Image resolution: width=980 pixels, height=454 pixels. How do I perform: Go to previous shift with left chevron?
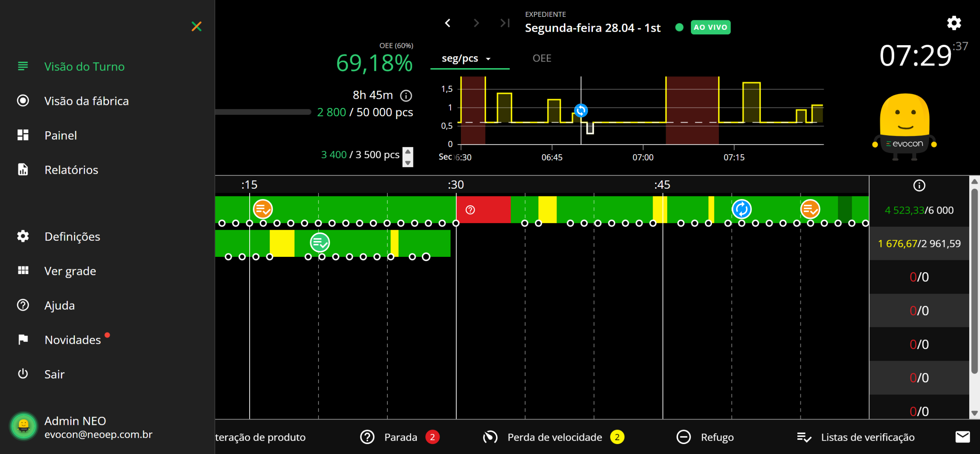pyautogui.click(x=448, y=23)
